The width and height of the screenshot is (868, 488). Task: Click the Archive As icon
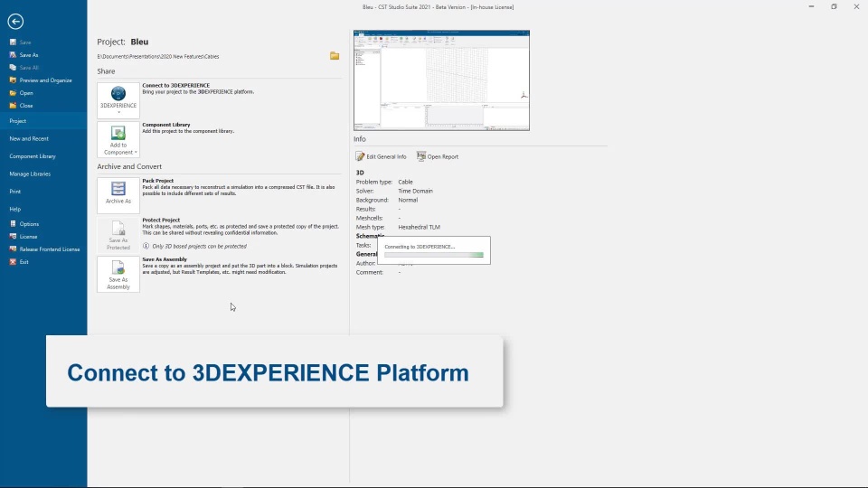118,189
